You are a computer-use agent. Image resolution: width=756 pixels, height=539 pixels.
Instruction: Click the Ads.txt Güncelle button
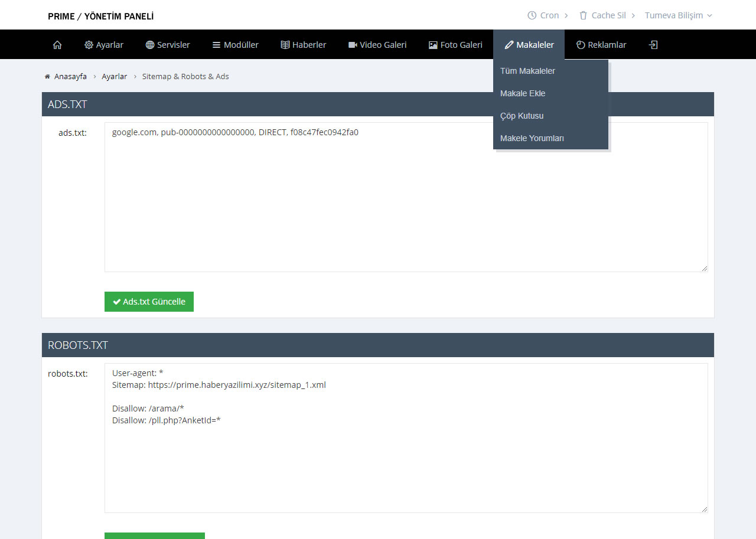click(x=149, y=302)
